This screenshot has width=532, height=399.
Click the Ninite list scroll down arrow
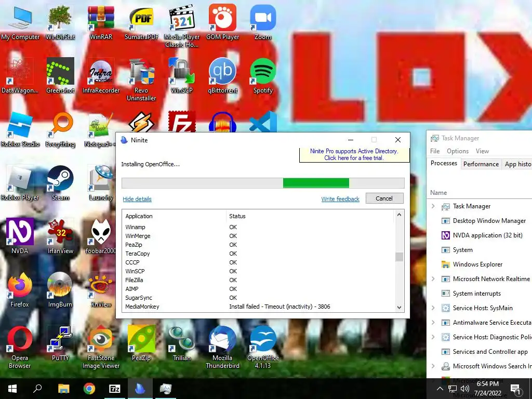pos(400,308)
